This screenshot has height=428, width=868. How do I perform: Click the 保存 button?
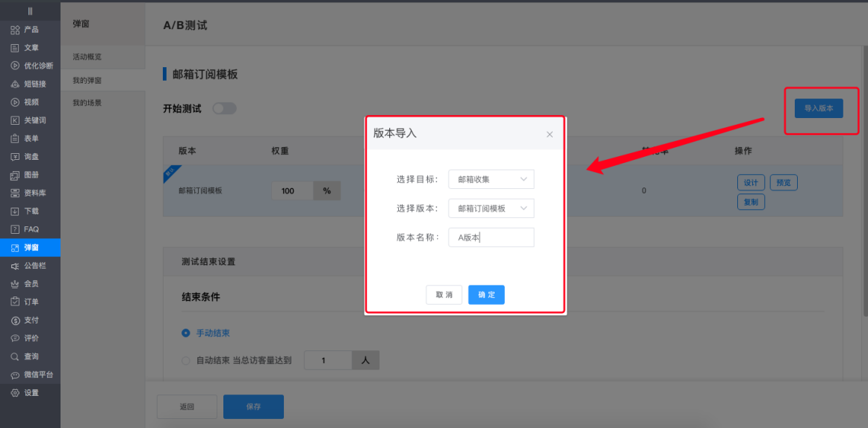coord(253,406)
